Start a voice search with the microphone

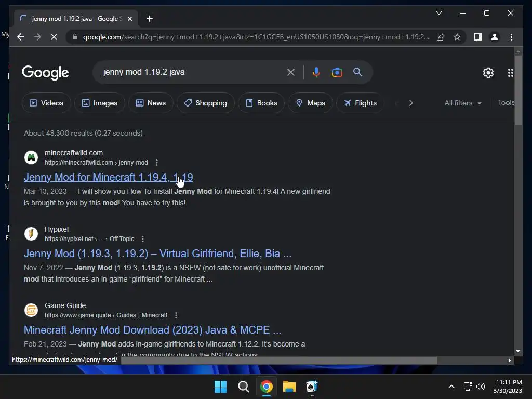[316, 72]
